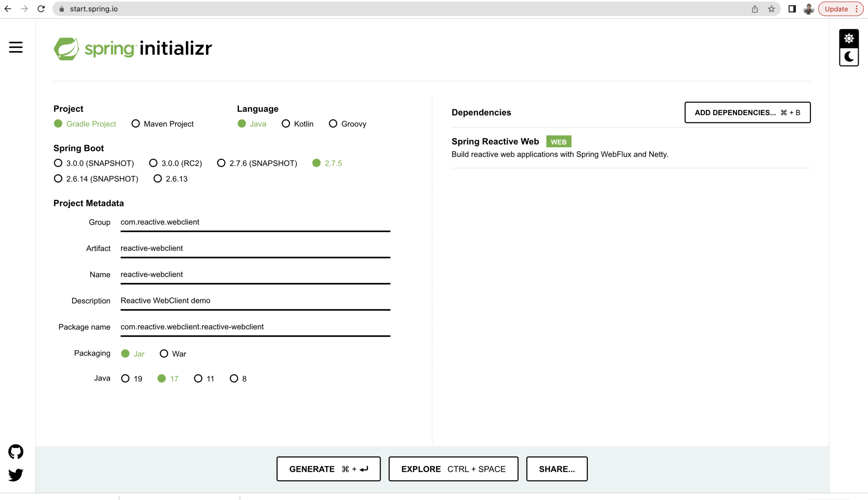Click the ADD DEPENDENCIES button

(747, 113)
